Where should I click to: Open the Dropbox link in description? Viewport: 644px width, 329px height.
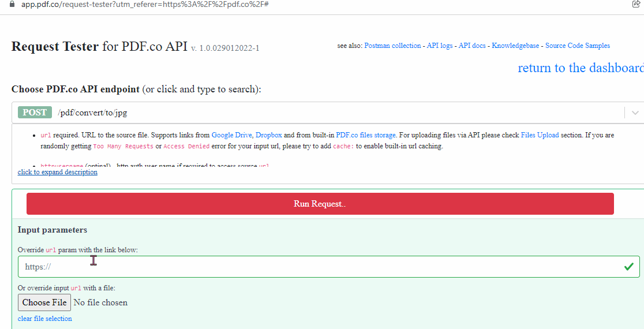click(x=268, y=134)
